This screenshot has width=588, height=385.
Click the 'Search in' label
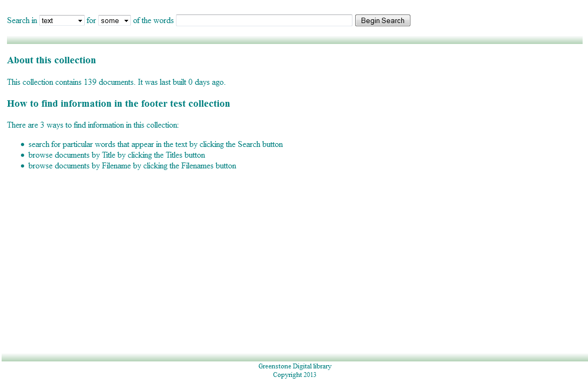click(x=22, y=21)
